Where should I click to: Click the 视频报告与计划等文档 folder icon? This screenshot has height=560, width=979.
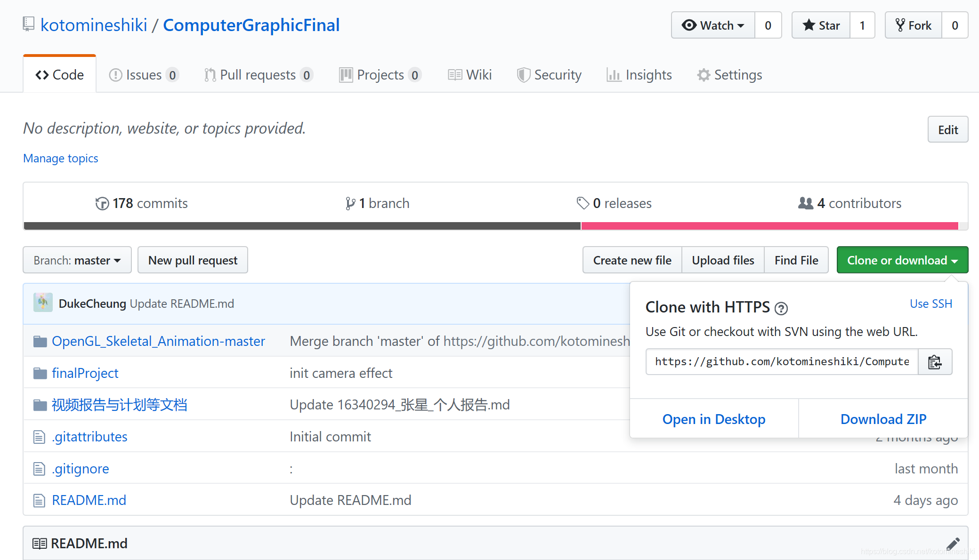tap(40, 405)
